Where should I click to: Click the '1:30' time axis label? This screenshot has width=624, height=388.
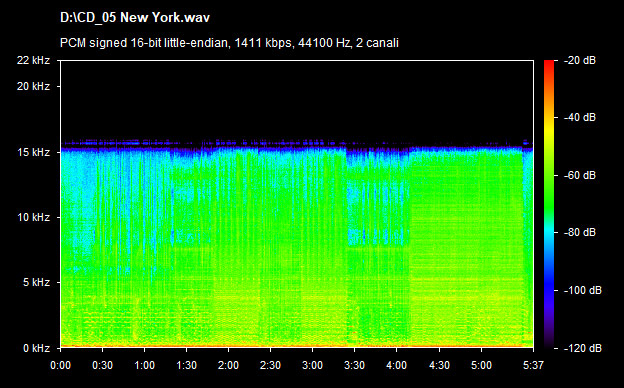click(x=186, y=365)
